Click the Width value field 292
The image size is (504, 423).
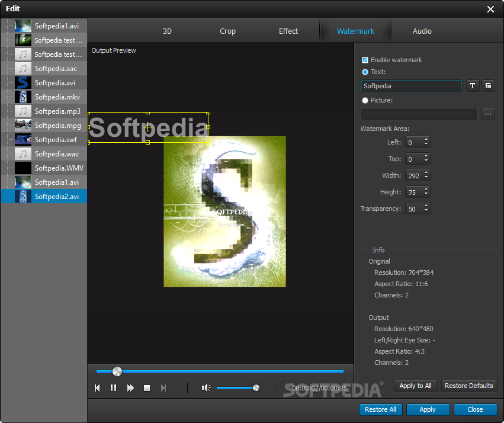[x=415, y=175]
